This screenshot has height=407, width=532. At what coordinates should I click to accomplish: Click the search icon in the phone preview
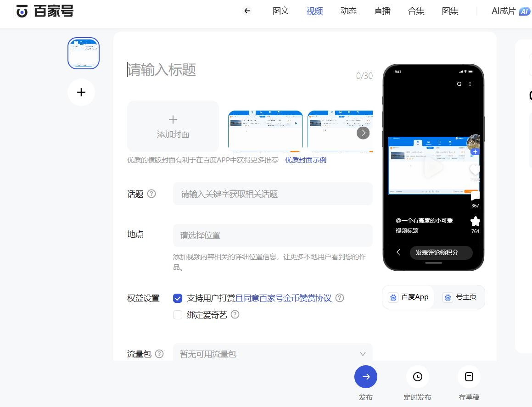459,84
